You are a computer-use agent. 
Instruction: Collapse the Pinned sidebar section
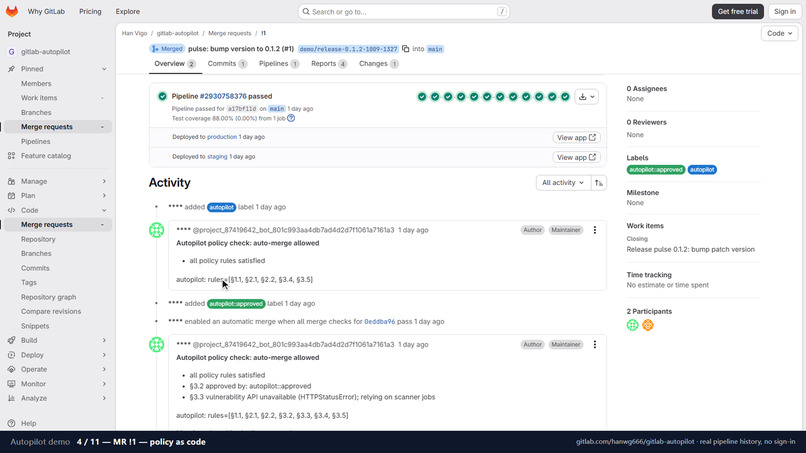tap(57, 69)
